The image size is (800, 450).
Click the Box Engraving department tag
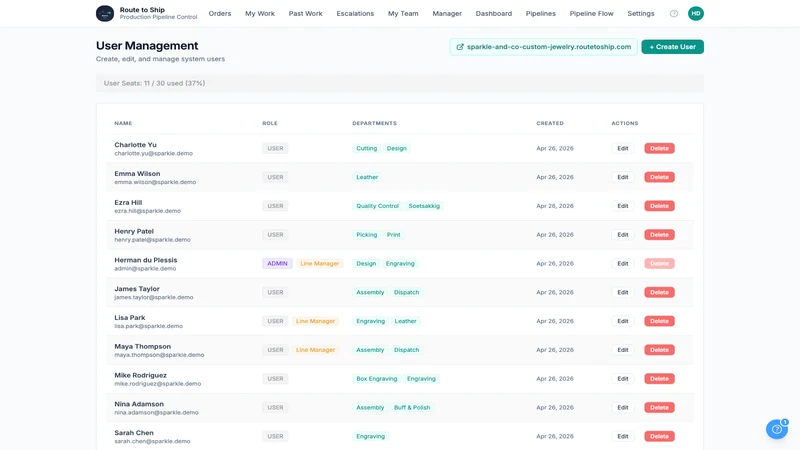(377, 379)
